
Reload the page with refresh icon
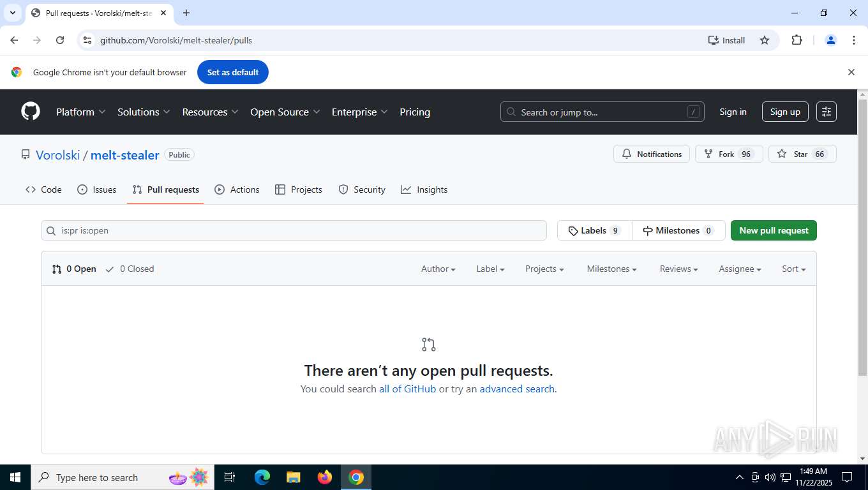(60, 40)
